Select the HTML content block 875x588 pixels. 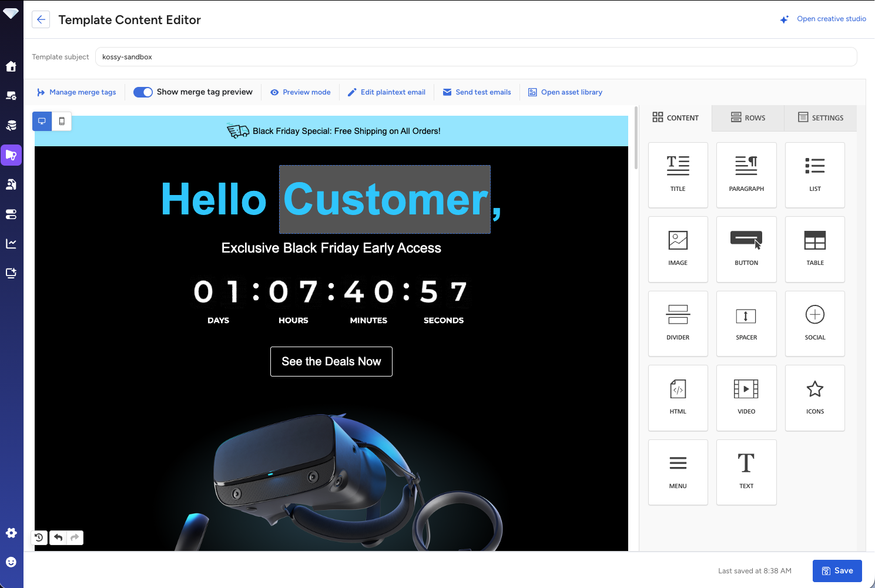point(678,398)
